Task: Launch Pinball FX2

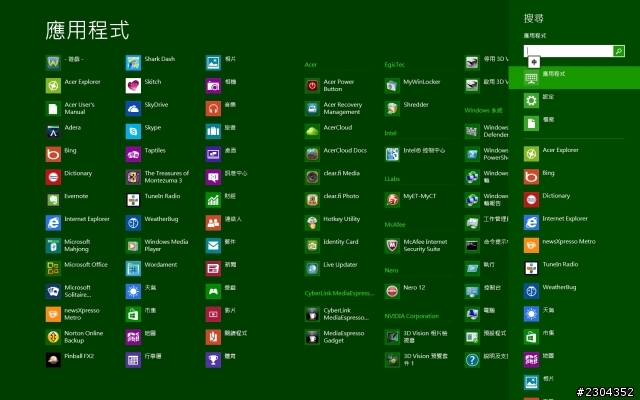Action: click(x=70, y=360)
